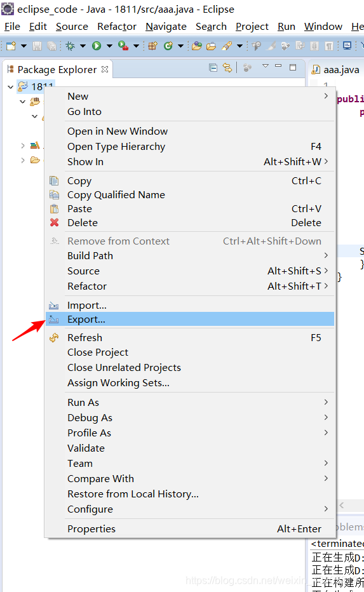Viewport: 364px width, 592px height.
Task: Open the New submenu in context menu
Action: (190, 97)
